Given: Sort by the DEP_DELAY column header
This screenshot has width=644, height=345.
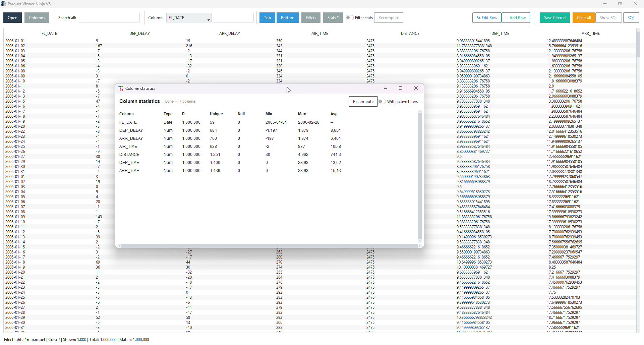Looking at the screenshot, I should click(139, 34).
